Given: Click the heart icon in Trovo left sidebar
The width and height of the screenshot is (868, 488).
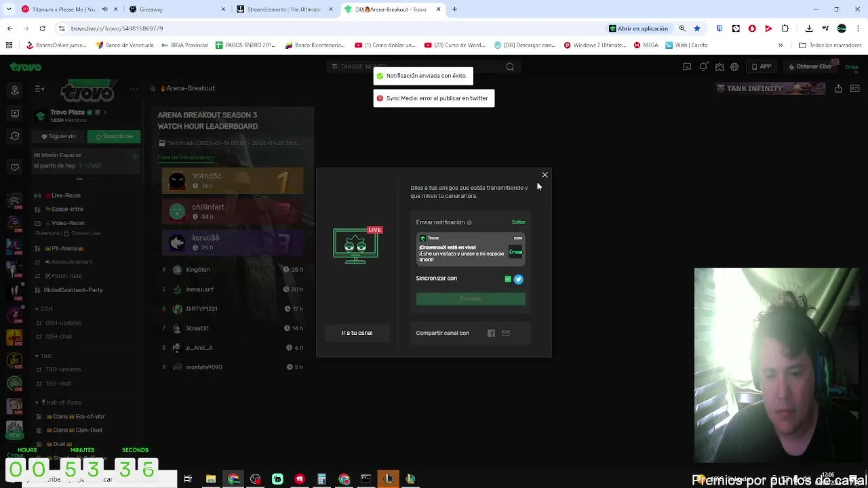Looking at the screenshot, I should coord(15,167).
